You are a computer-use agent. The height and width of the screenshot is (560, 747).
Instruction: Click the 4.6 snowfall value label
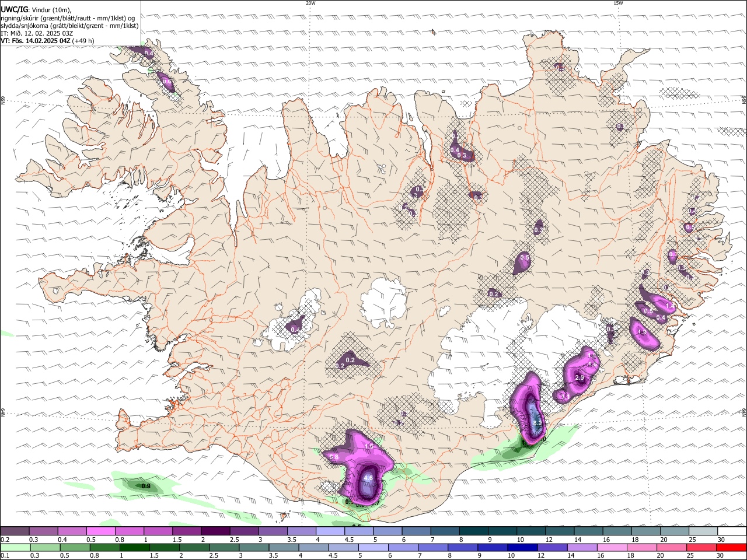click(x=368, y=478)
